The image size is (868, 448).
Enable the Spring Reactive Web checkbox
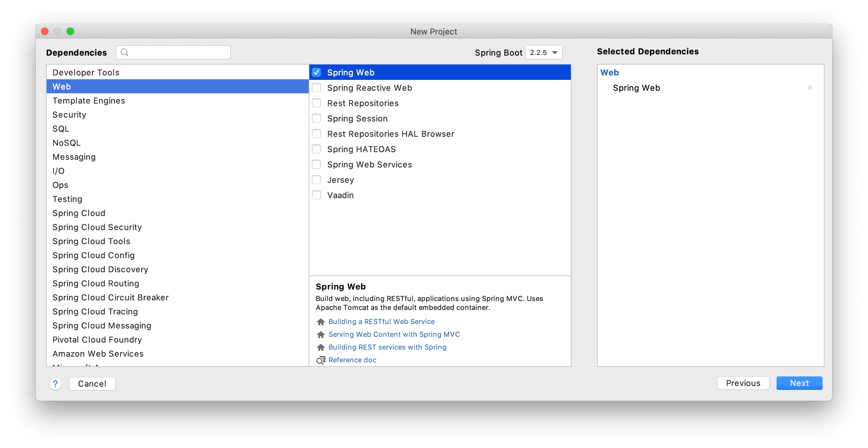316,88
